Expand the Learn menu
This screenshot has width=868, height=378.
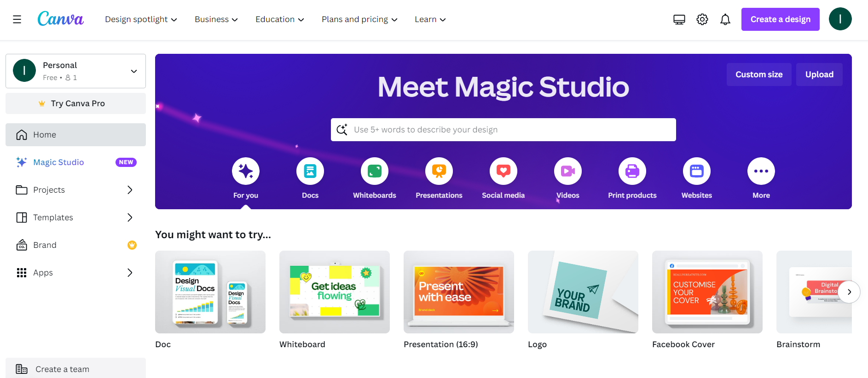pyautogui.click(x=430, y=19)
